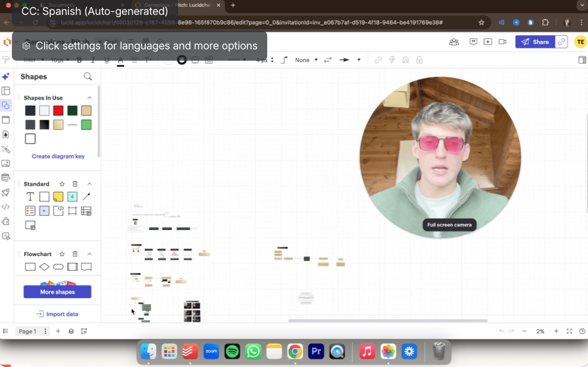Open the Shapes panel icon in sidebar

click(x=5, y=105)
